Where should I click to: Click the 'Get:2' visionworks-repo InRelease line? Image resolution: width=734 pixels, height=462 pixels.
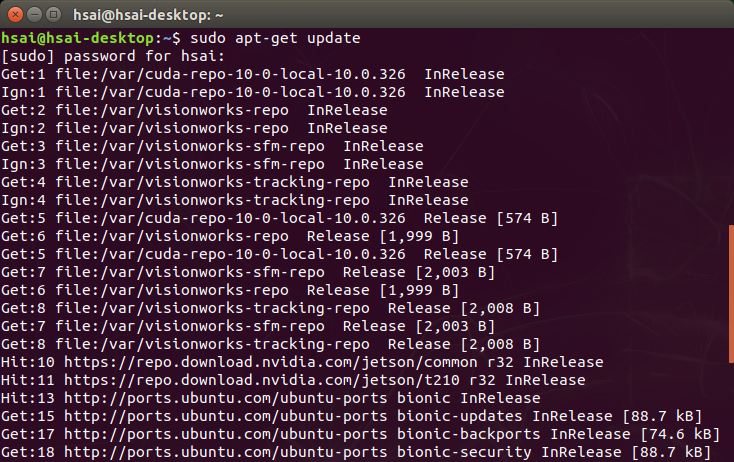194,110
